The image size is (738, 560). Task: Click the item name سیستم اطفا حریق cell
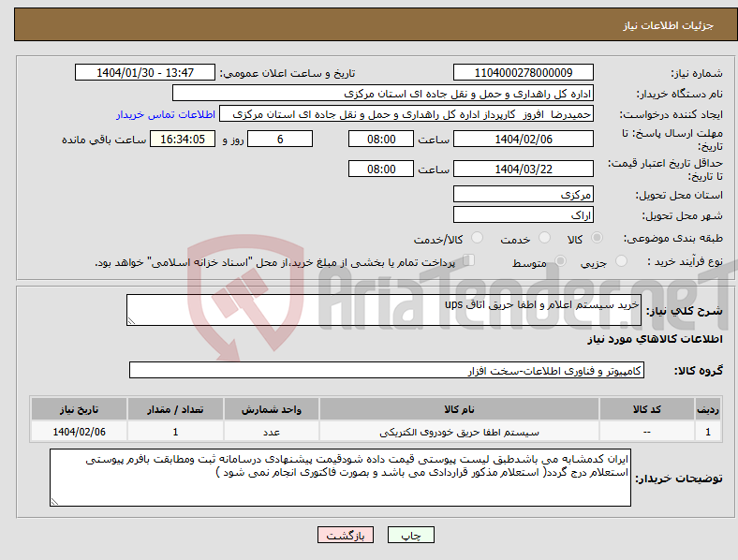[x=459, y=432]
